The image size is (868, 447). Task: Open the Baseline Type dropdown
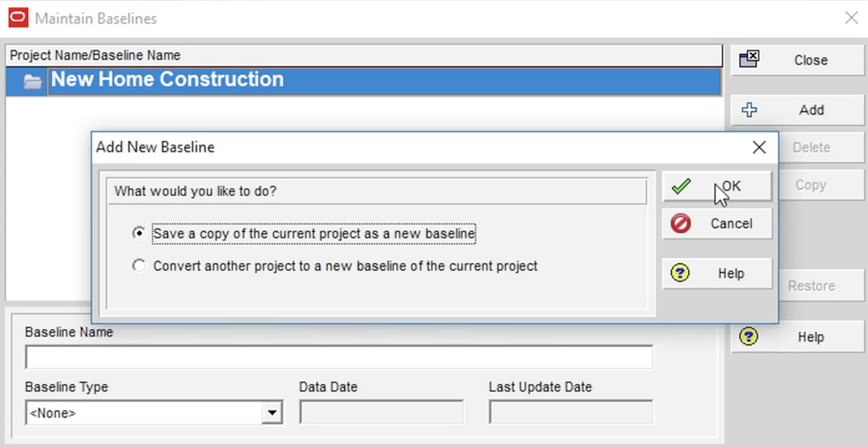coord(274,412)
